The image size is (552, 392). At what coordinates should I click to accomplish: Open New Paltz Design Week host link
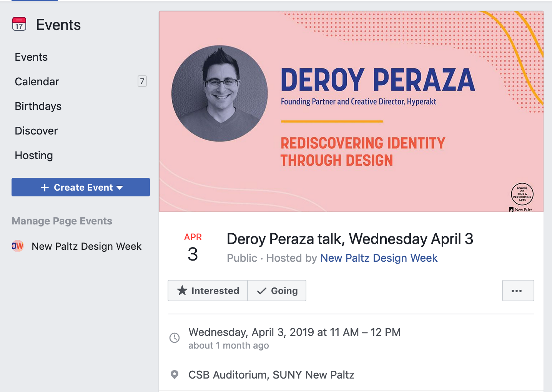379,258
